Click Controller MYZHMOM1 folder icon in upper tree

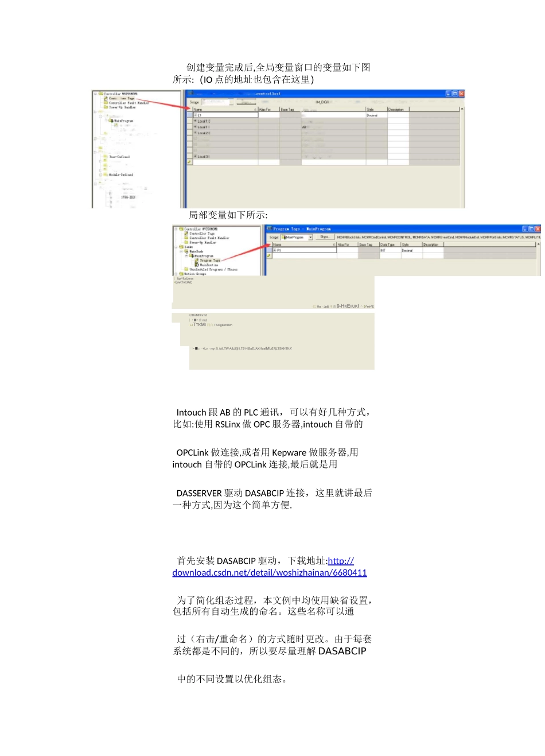pos(100,94)
